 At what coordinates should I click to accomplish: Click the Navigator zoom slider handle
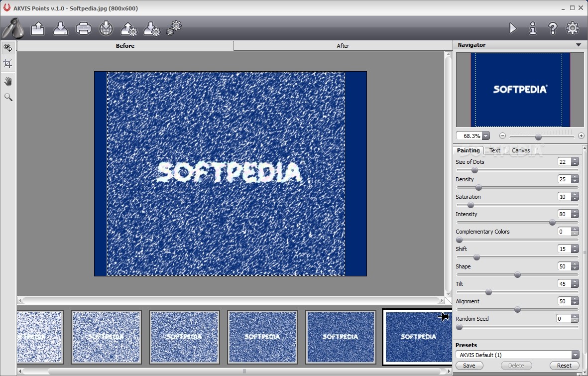[539, 137]
